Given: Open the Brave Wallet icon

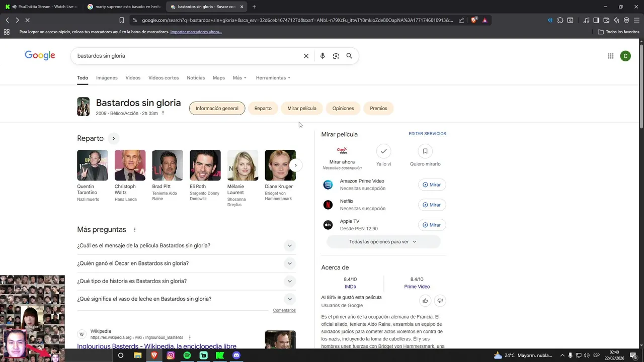Looking at the screenshot, I should coord(606,20).
